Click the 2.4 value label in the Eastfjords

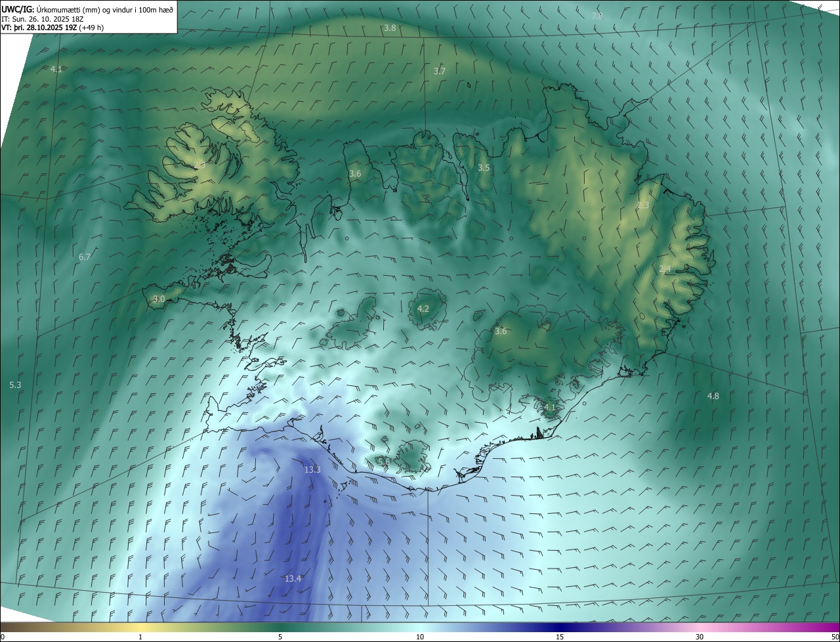click(665, 269)
